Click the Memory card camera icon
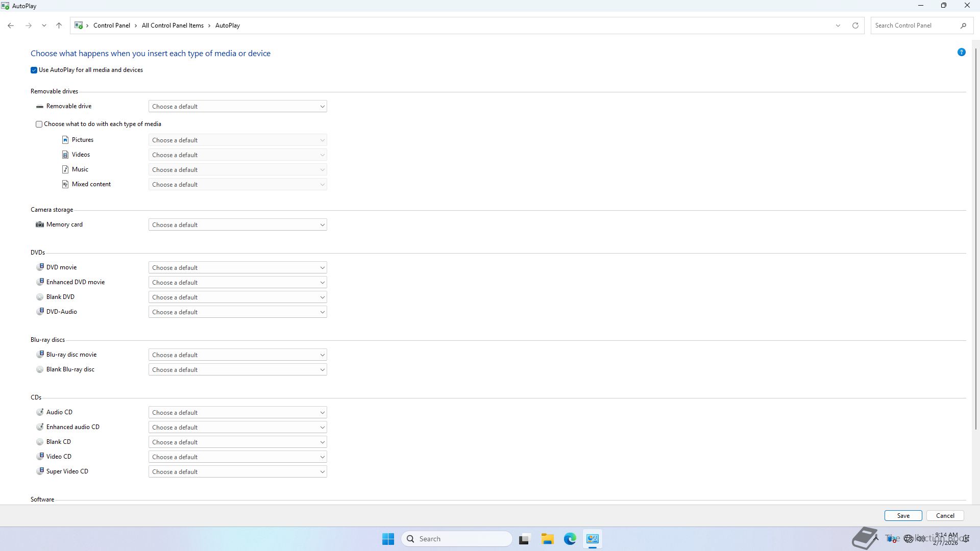The image size is (980, 551). pyautogui.click(x=40, y=224)
